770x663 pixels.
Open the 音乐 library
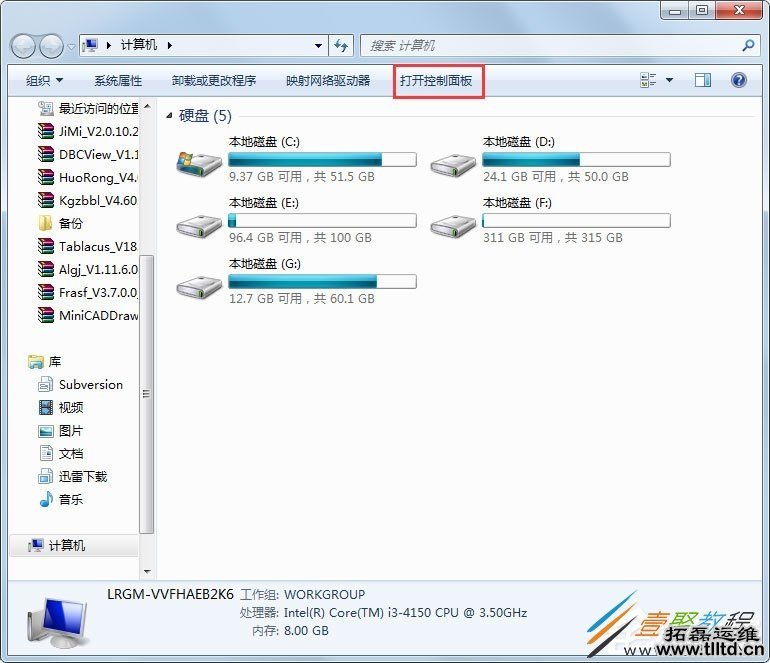pyautogui.click(x=61, y=499)
